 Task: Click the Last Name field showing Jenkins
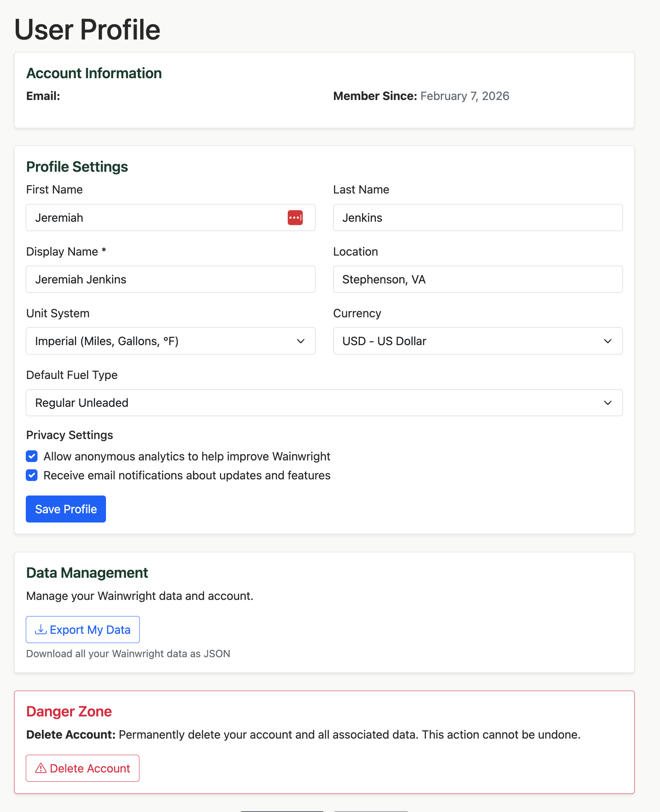coord(477,217)
